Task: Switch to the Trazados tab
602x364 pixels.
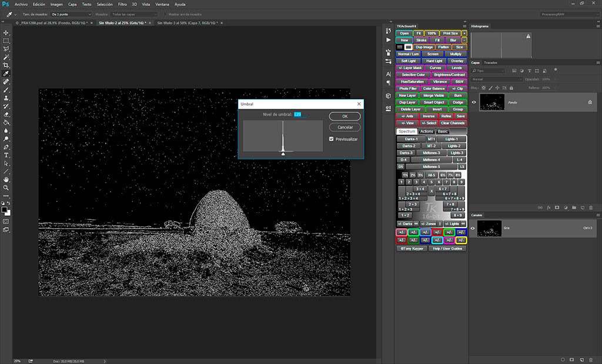Action: pos(490,62)
